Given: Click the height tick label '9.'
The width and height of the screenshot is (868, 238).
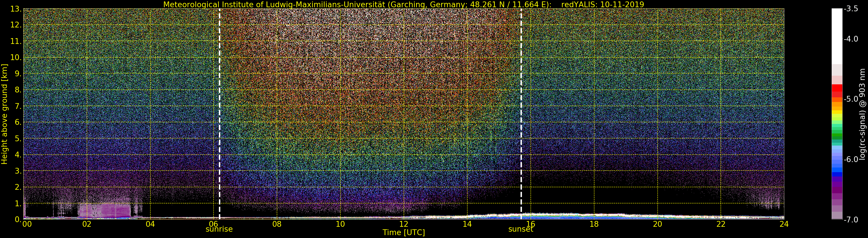Looking at the screenshot, I should pos(18,74).
